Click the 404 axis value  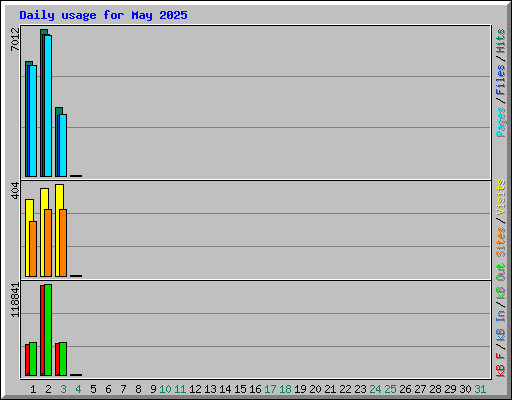15,190
